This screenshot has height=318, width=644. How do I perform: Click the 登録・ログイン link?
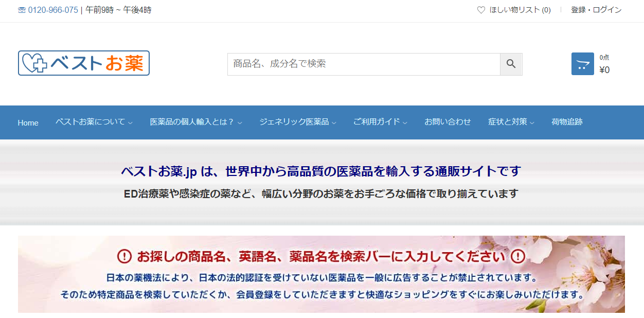(x=596, y=10)
